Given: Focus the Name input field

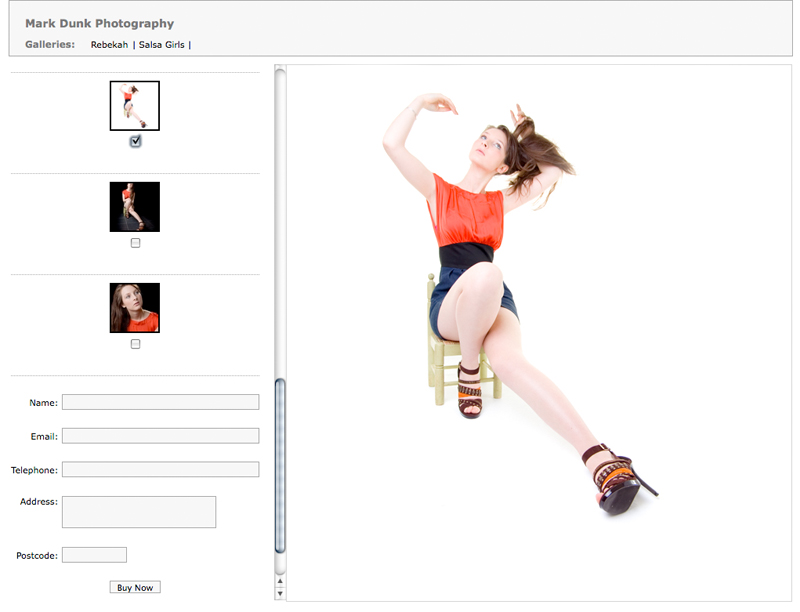Looking at the screenshot, I should click(x=161, y=402).
